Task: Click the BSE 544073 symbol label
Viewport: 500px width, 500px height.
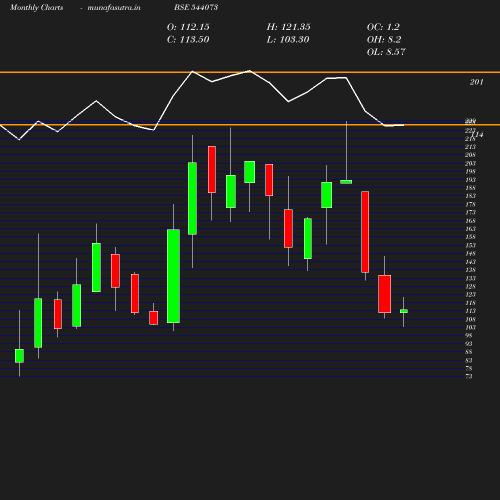Action: click(196, 7)
